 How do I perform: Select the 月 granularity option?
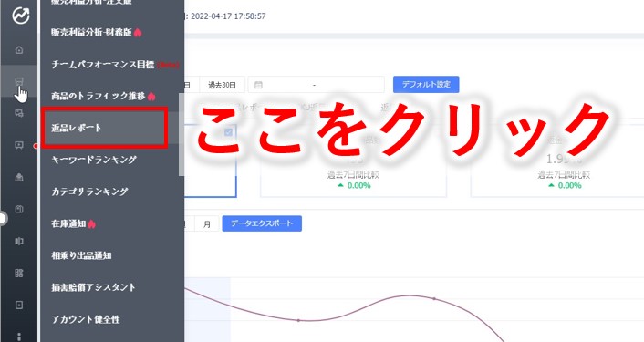207,224
